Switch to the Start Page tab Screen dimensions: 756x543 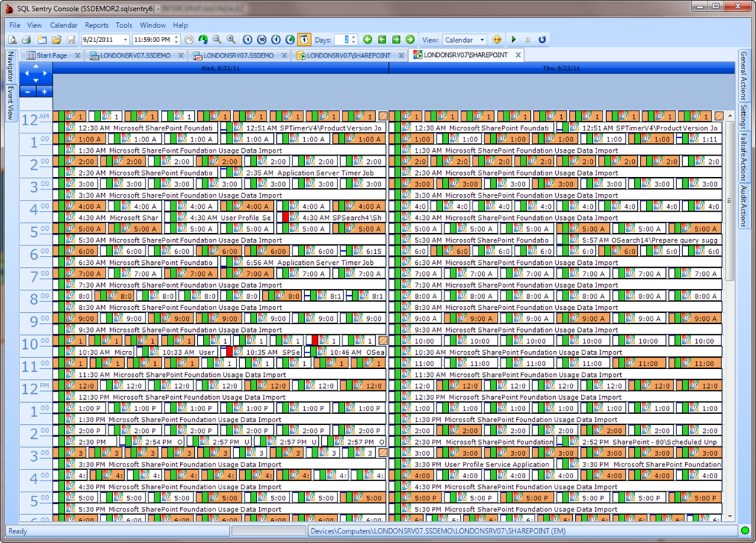pos(52,55)
